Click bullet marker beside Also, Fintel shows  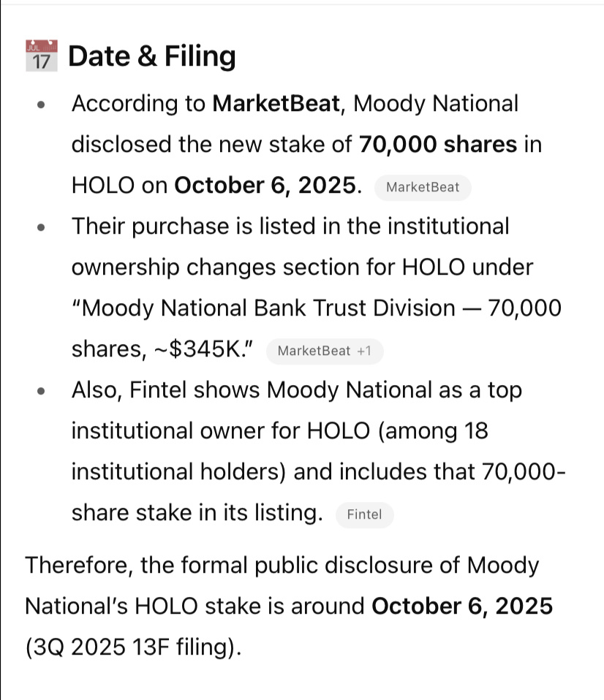(42, 392)
